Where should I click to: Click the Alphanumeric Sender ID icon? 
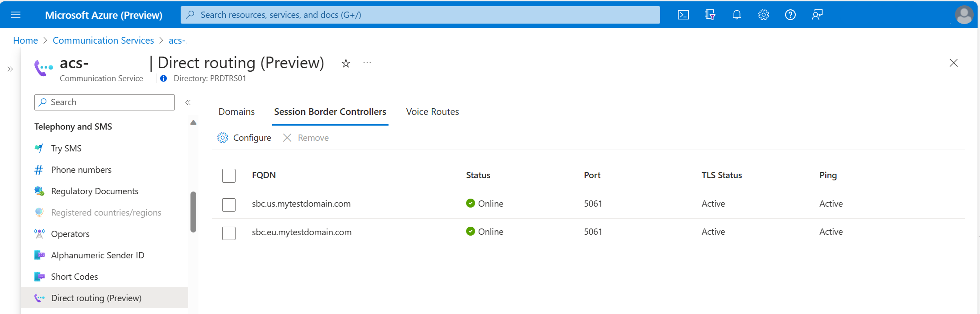click(39, 255)
